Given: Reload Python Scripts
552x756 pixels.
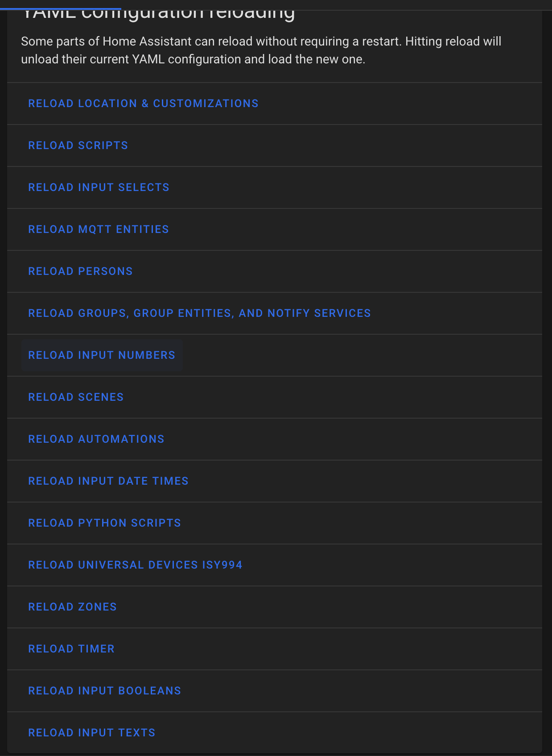Looking at the screenshot, I should 104,523.
